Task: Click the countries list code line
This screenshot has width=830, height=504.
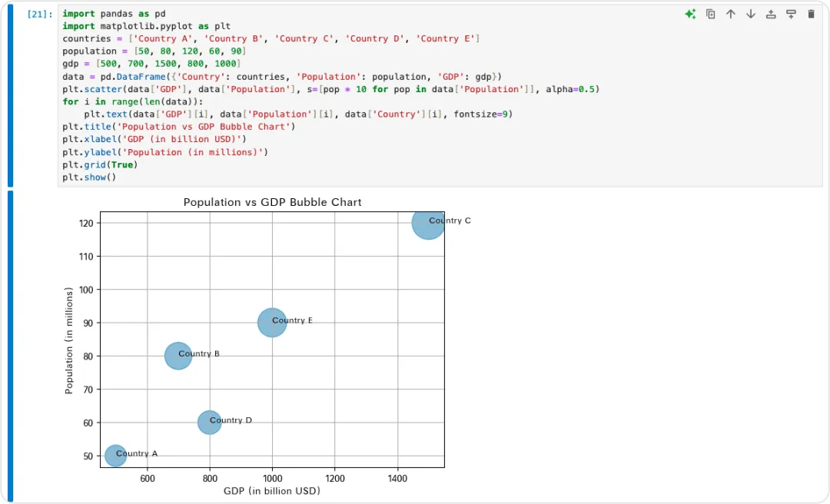Action: pyautogui.click(x=271, y=38)
